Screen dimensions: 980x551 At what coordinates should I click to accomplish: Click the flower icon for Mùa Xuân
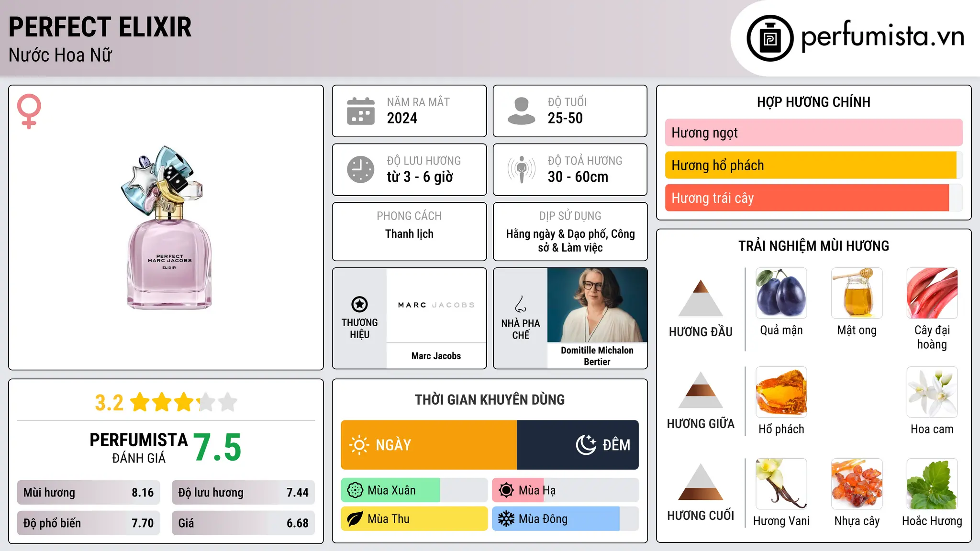[x=355, y=490]
